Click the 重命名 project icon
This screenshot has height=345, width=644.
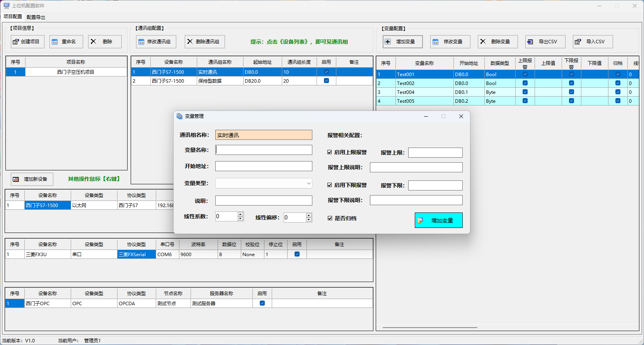55,42
